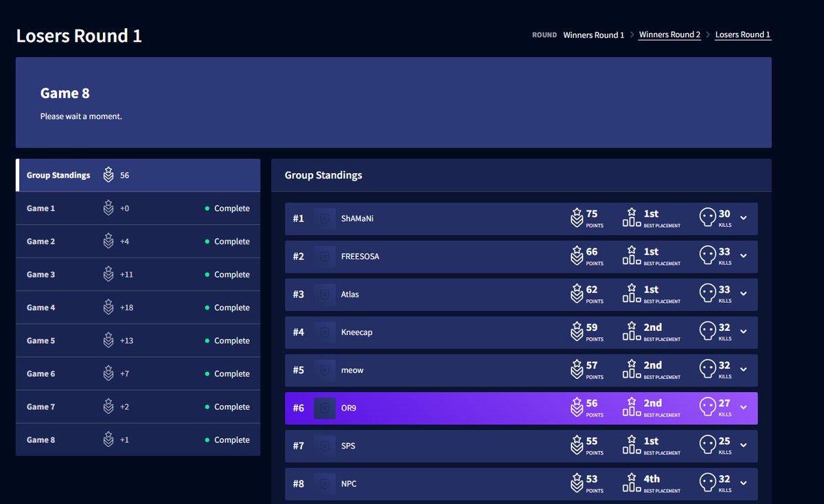Click the best placement podium icon for meow
Image resolution: width=824 pixels, height=504 pixels.
632,369
